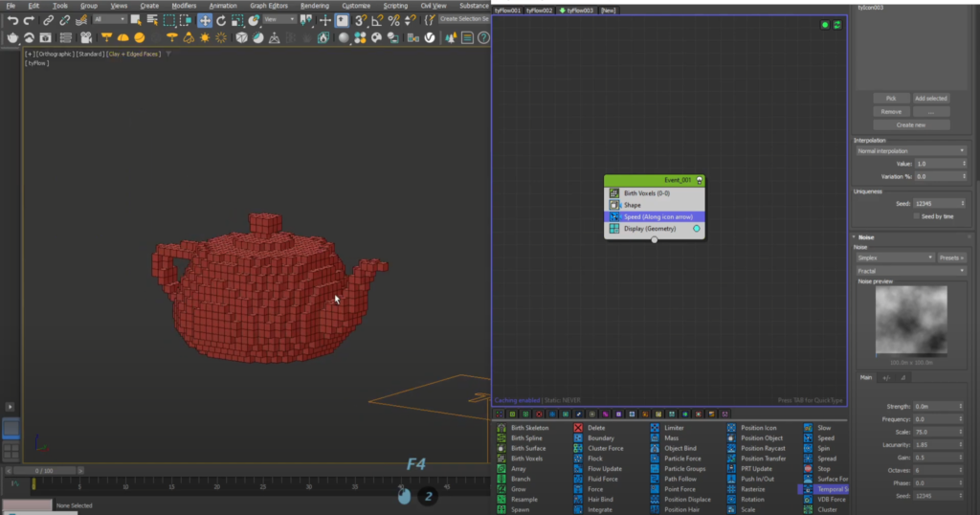Screen dimensions: 980x515
Task: Open the Orthographic viewport menu
Action: pos(55,55)
